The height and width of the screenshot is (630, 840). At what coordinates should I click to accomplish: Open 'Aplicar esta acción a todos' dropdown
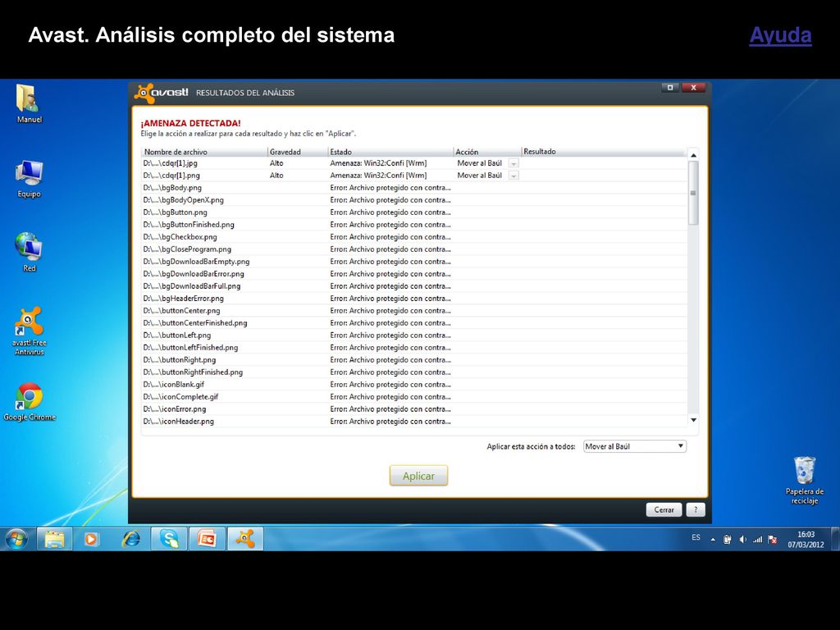[634, 446]
